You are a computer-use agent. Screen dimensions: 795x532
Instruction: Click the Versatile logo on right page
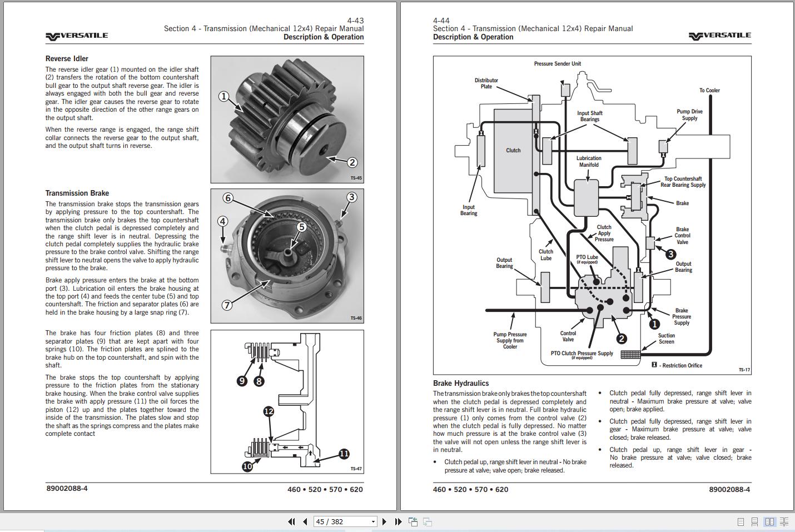(720, 36)
